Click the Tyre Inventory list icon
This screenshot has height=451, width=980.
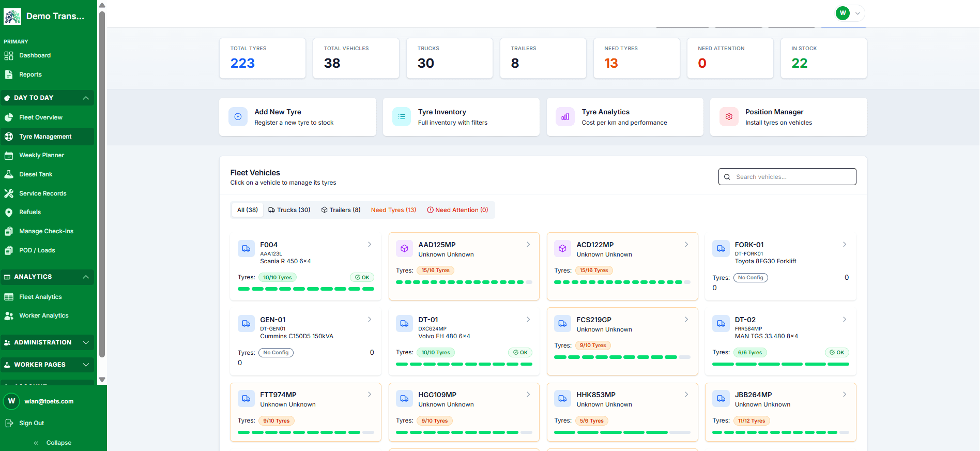click(402, 117)
